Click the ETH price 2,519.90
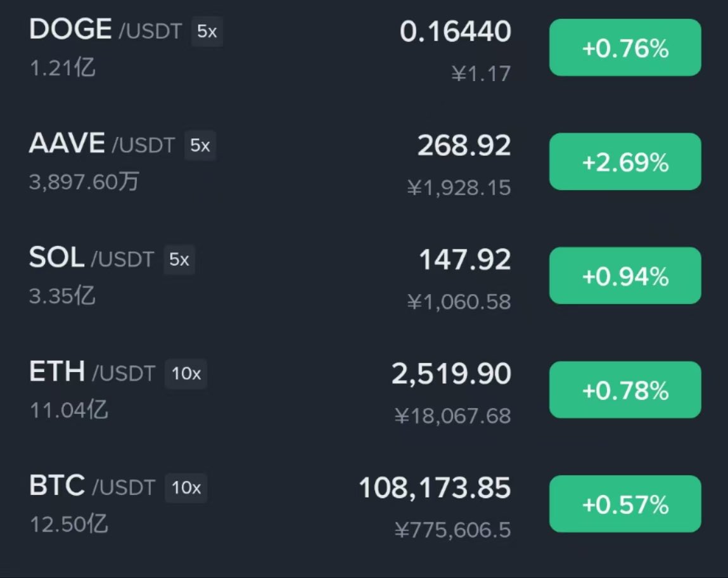Image resolution: width=728 pixels, height=578 pixels. coord(451,374)
